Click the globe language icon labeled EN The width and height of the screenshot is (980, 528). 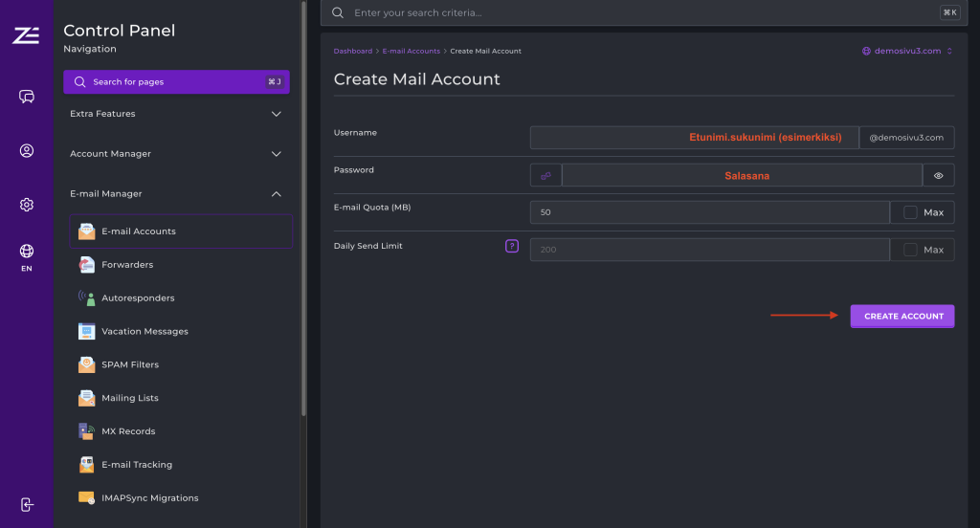[27, 253]
